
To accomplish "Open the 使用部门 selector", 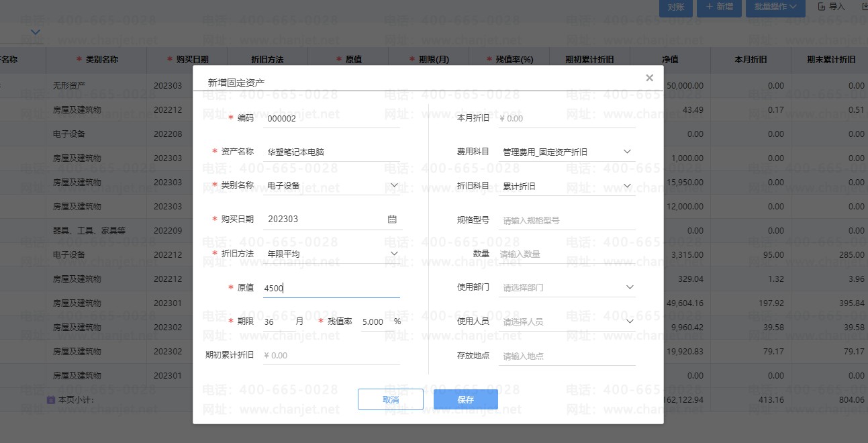I will click(x=629, y=287).
